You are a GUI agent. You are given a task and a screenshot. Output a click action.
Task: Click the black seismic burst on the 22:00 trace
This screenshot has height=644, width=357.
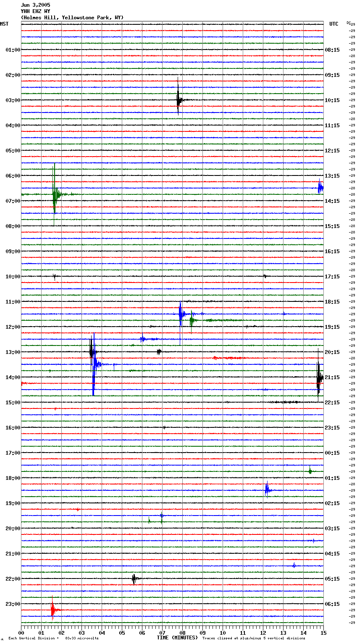(134, 579)
